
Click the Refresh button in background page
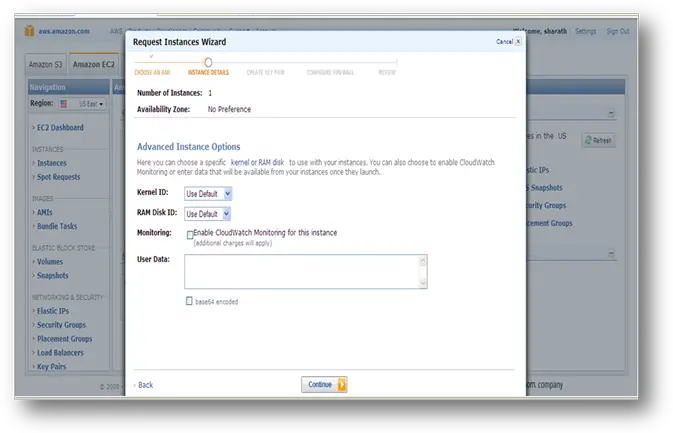pyautogui.click(x=599, y=140)
